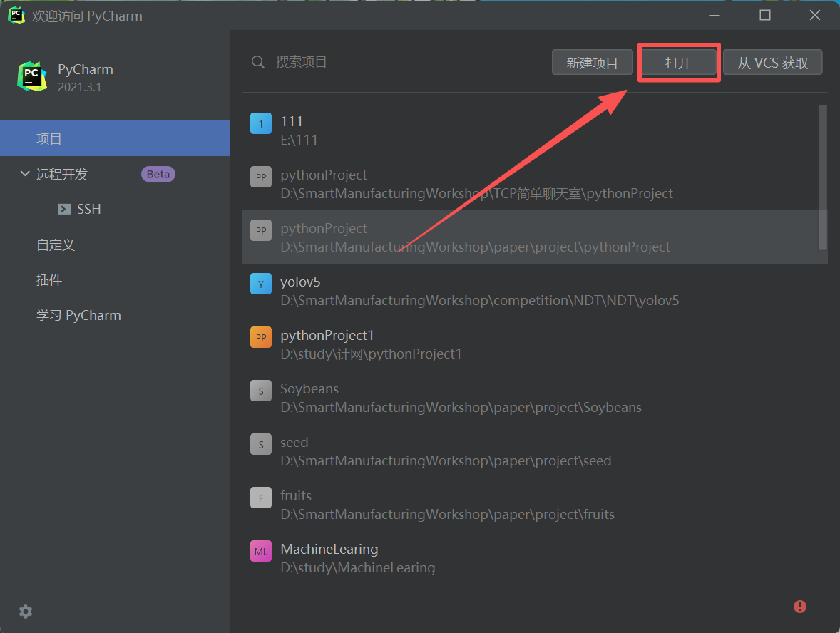Click the Soybeans path text
840x633 pixels.
[x=461, y=408]
